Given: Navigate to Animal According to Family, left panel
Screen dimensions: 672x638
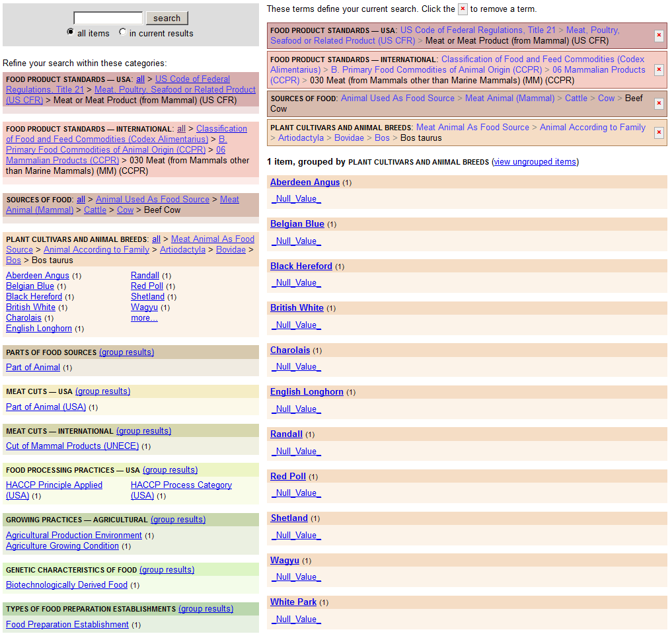Looking at the screenshot, I should 96,249.
